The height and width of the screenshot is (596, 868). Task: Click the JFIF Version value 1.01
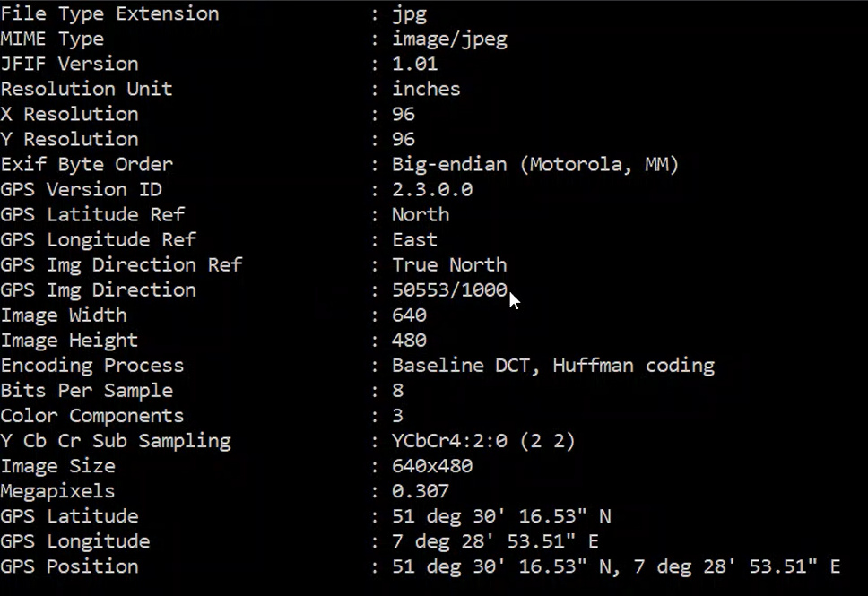pos(414,65)
